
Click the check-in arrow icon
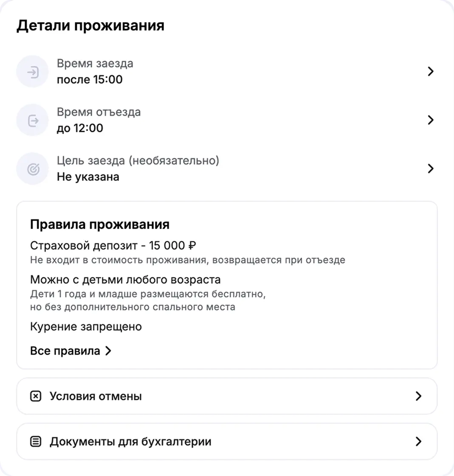(x=33, y=72)
